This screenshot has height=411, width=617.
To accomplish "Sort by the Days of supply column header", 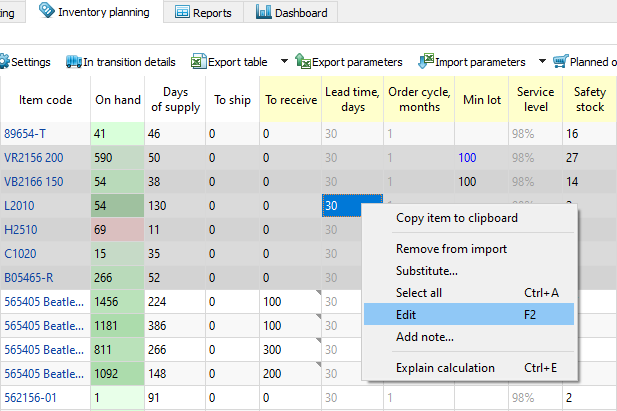I will tap(175, 99).
